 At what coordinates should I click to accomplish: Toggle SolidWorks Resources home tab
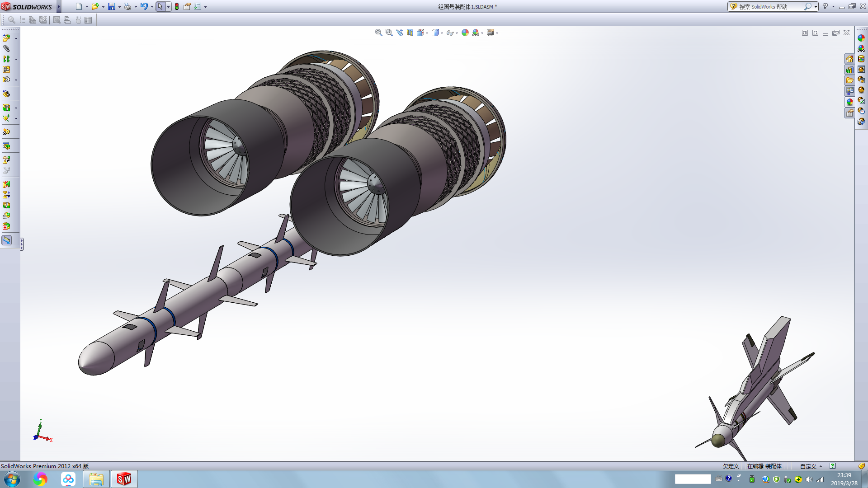coord(849,59)
